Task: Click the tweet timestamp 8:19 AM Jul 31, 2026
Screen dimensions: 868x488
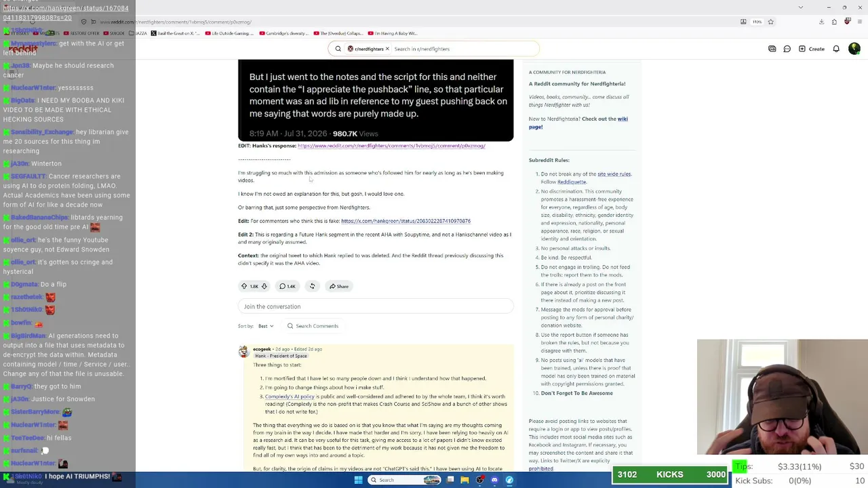Action: click(288, 134)
